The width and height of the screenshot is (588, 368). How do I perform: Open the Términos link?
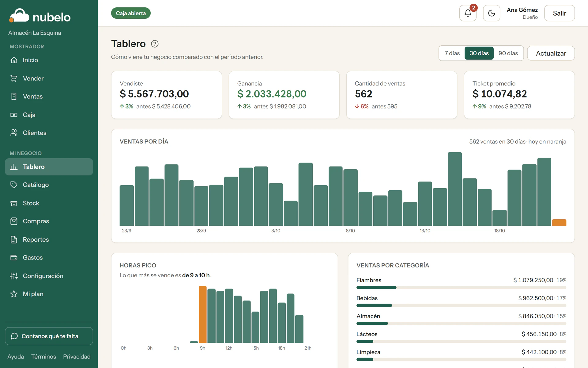[43, 357]
